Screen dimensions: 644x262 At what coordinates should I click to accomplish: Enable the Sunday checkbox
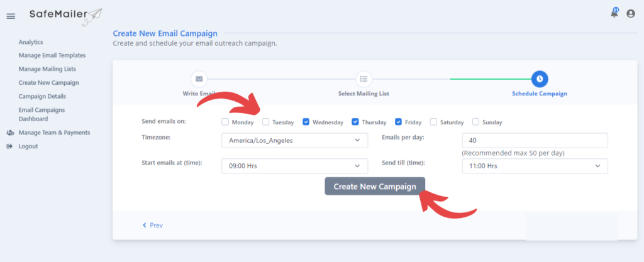click(x=475, y=122)
